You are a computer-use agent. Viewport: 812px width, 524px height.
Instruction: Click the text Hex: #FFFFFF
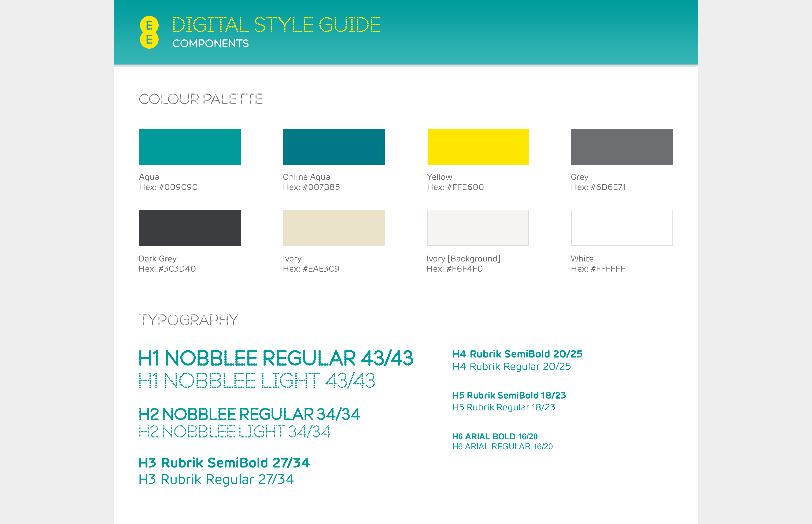(598, 269)
